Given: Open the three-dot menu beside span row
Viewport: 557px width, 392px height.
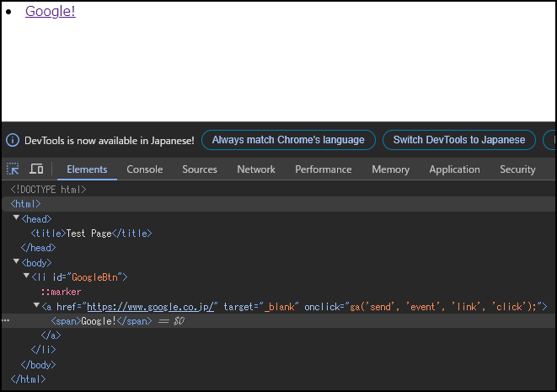Looking at the screenshot, I should 5,320.
